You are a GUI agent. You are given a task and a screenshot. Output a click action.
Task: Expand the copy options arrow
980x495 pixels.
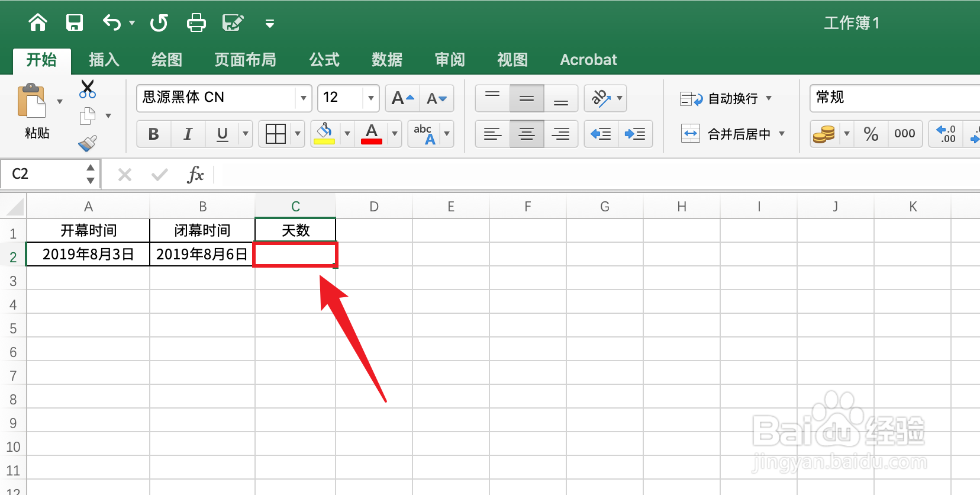(x=108, y=116)
